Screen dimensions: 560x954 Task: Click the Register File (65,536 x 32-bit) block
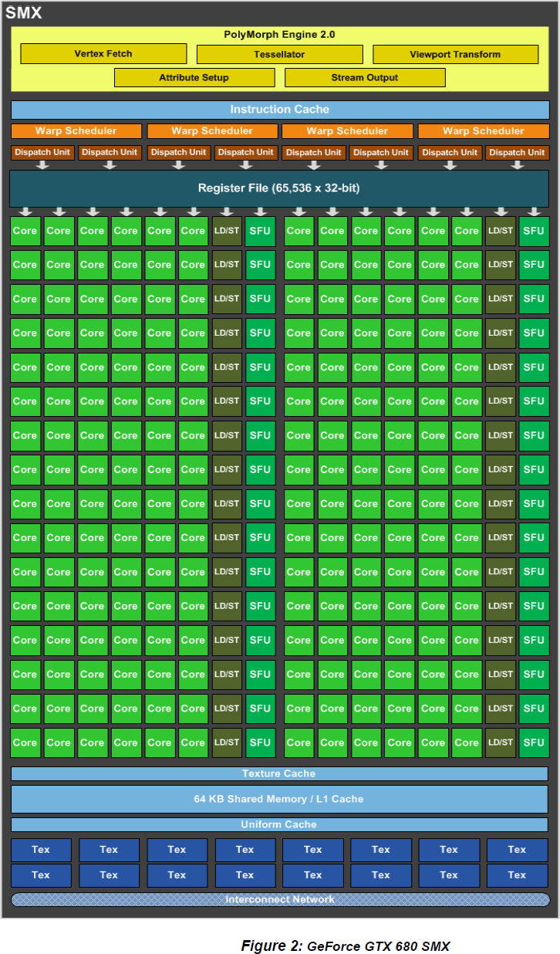[x=279, y=188]
